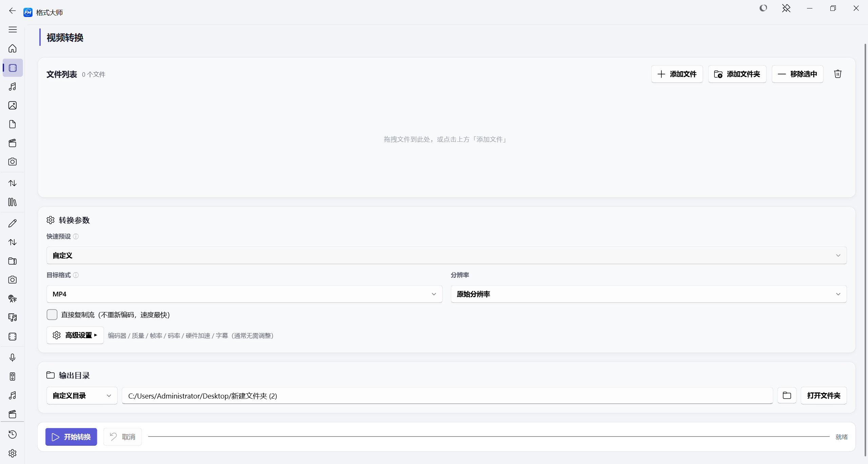Open the film with music note icon
Screen dimensions: 868x464
pos(13,317)
